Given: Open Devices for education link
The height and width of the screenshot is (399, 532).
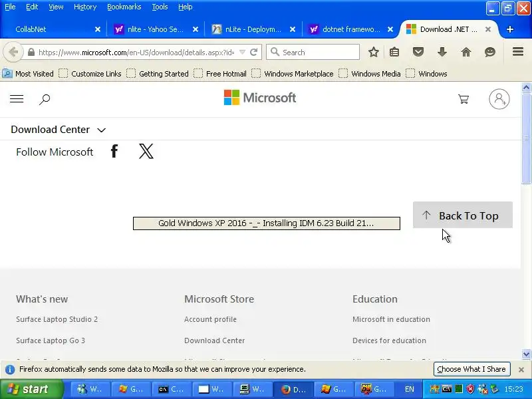Looking at the screenshot, I should coord(389,340).
